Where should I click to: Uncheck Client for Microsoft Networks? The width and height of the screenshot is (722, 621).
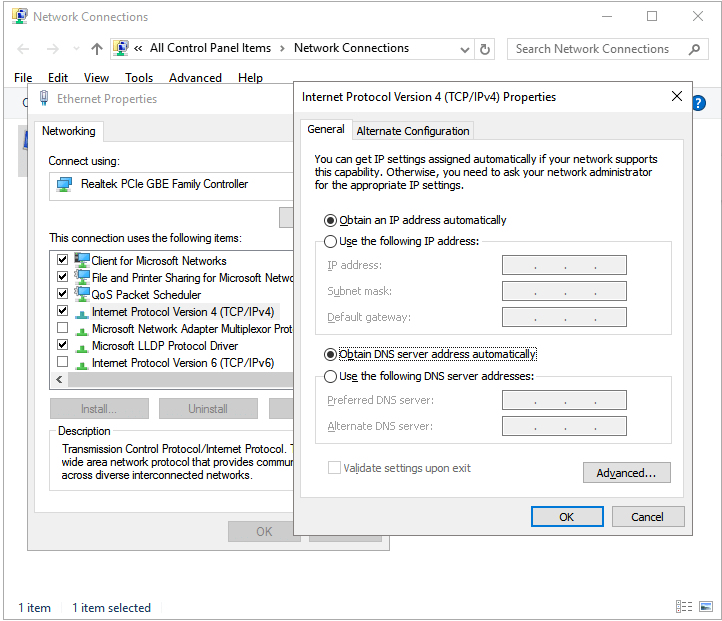[x=63, y=260]
